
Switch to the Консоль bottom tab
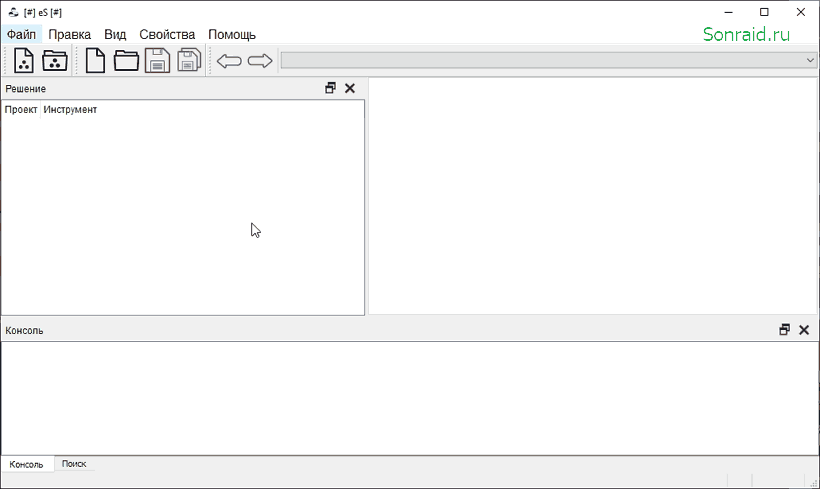pos(27,464)
